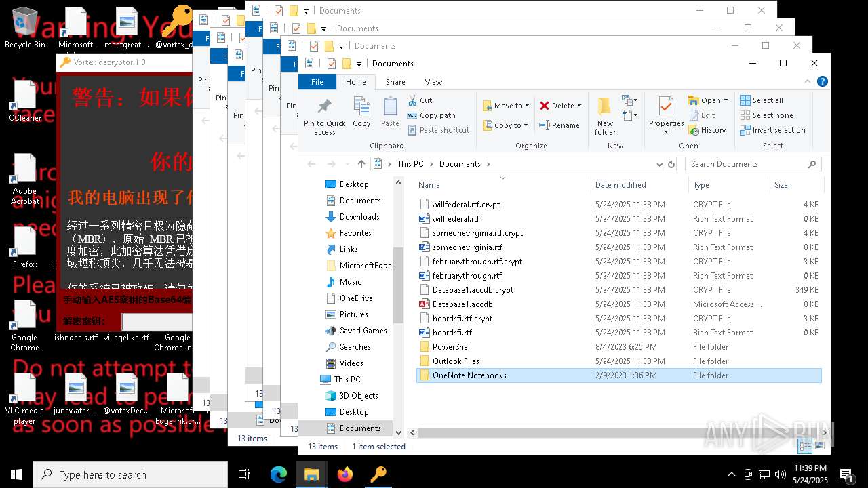
Task: Open CCleaner desktop shortcut
Action: (25, 100)
